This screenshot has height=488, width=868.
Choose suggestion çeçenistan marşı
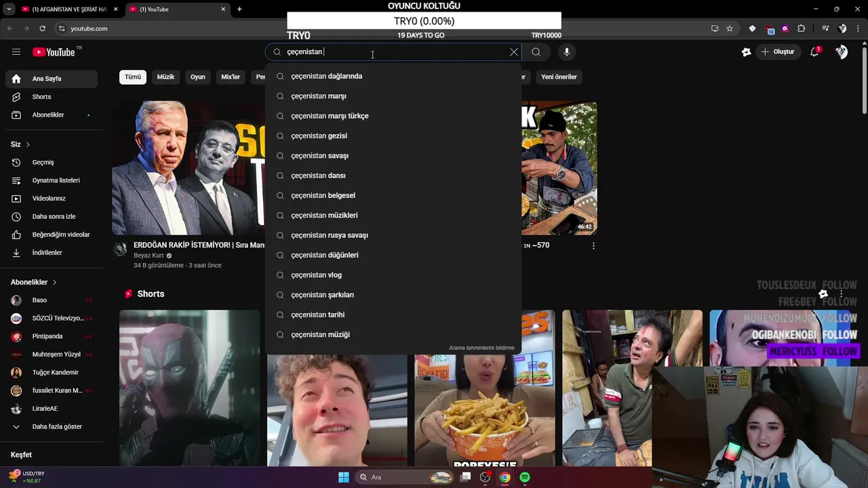[x=393, y=96]
